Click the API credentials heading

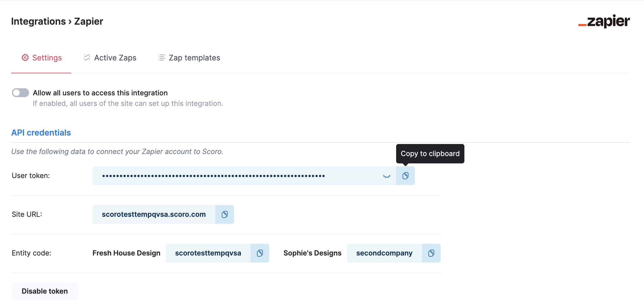point(41,133)
